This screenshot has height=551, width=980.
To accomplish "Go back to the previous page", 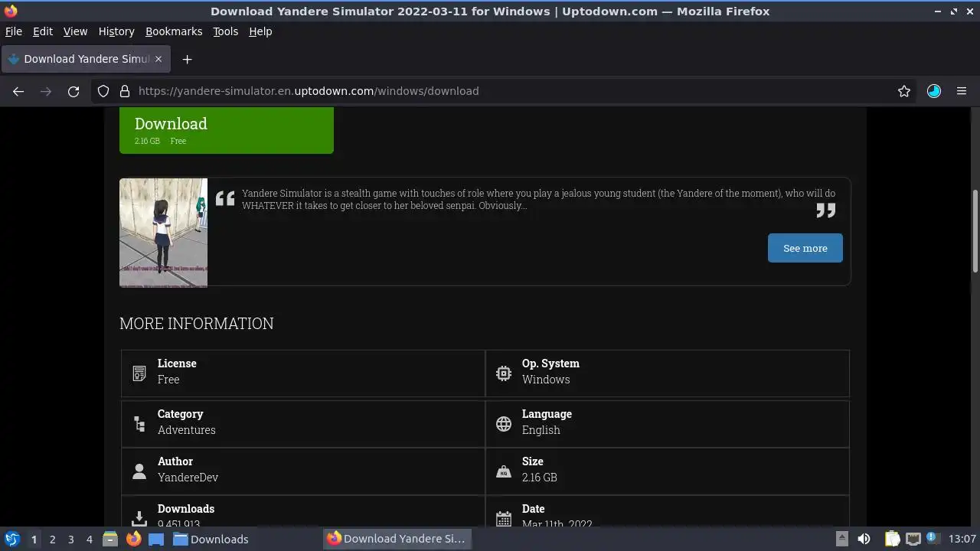I will (x=18, y=91).
